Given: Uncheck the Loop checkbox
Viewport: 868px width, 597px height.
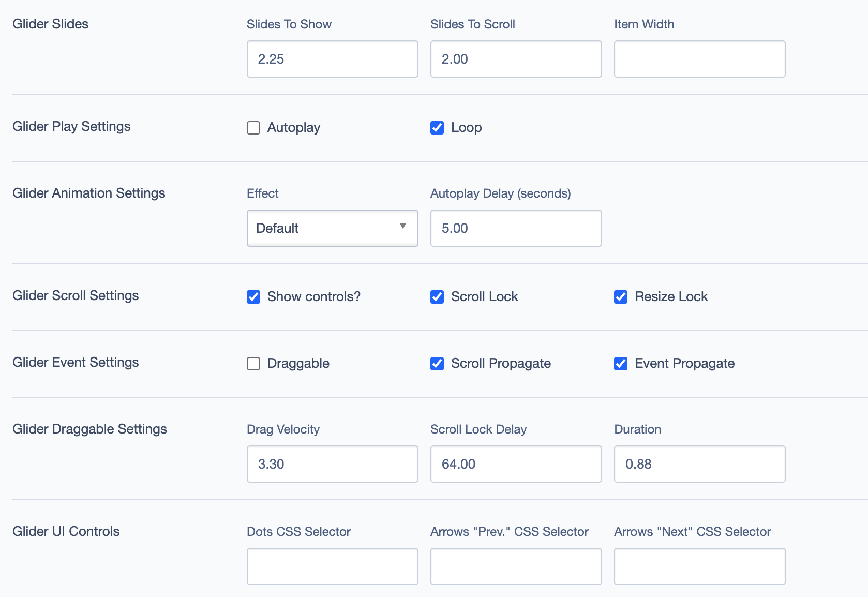Looking at the screenshot, I should (x=437, y=128).
